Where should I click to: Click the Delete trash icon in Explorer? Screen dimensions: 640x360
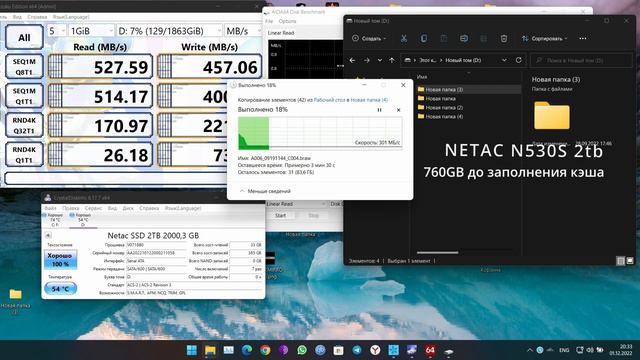(x=504, y=38)
